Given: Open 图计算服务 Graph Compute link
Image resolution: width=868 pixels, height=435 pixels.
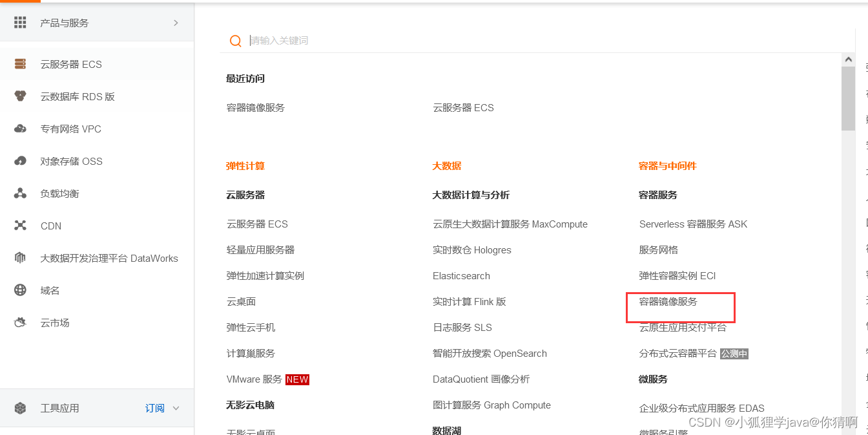Looking at the screenshot, I should [491, 405].
